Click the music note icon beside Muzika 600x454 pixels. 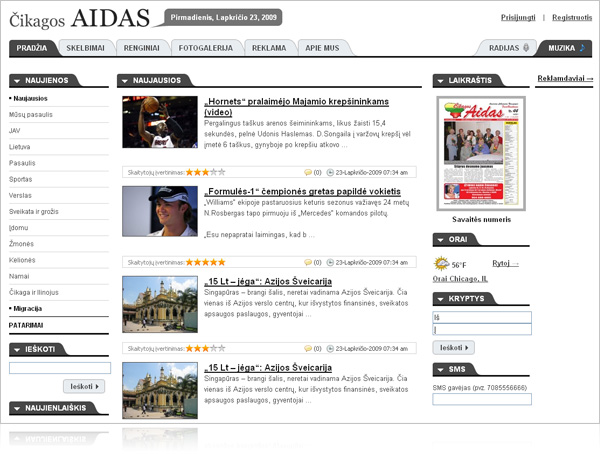tap(582, 48)
